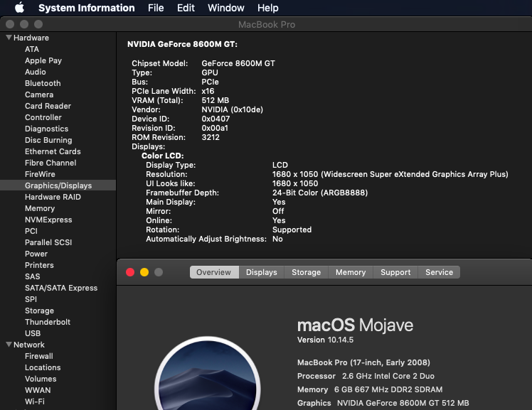Select Locations under Network

tap(43, 367)
